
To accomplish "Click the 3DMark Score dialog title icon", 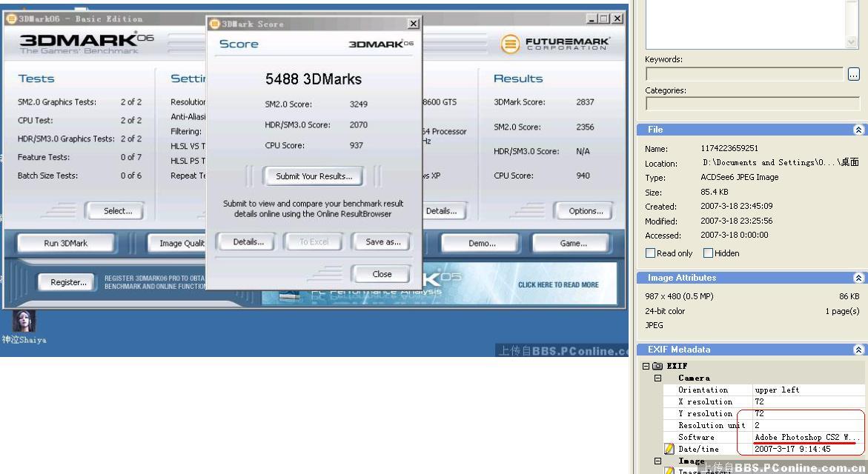I will point(215,24).
